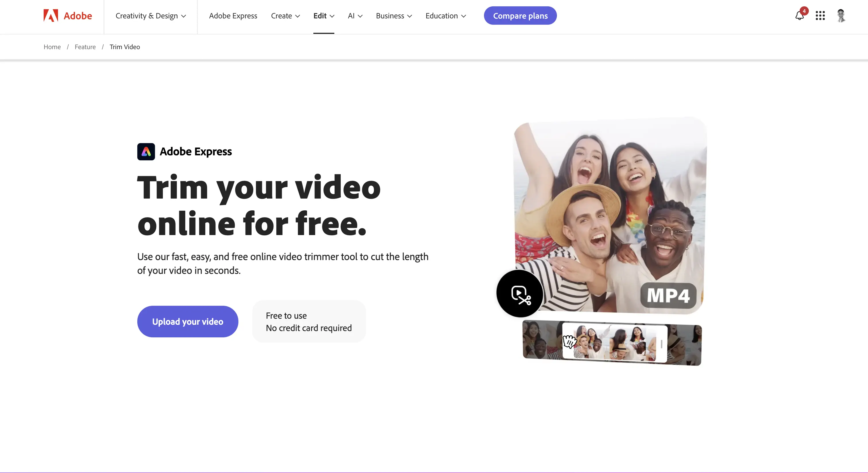The image size is (868, 473).
Task: Open Adobe Express nav link
Action: 233,16
